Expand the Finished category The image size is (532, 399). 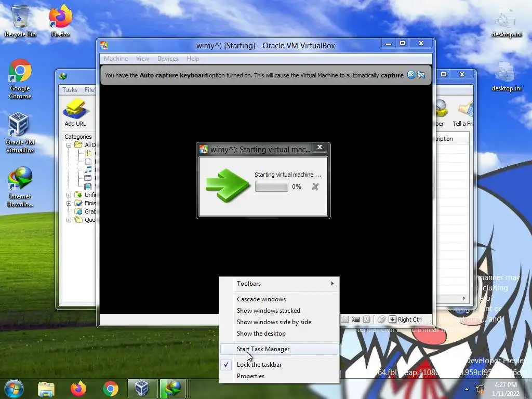point(69,203)
